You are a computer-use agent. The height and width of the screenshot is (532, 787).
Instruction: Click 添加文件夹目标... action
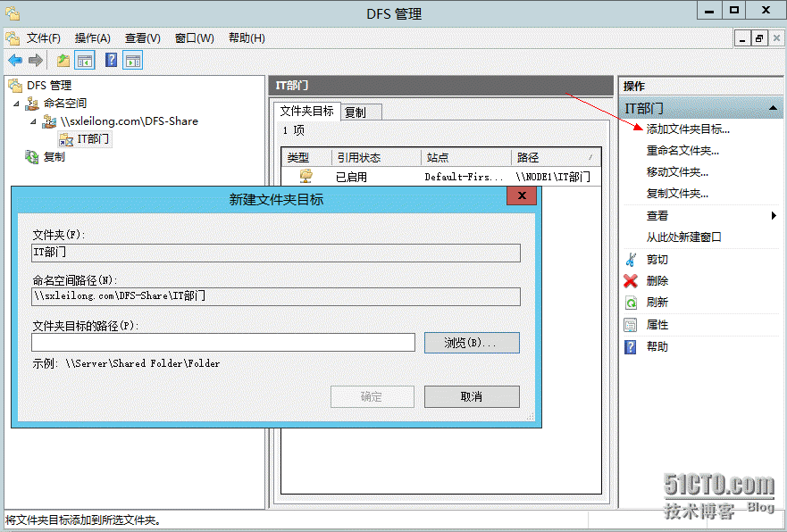(688, 129)
